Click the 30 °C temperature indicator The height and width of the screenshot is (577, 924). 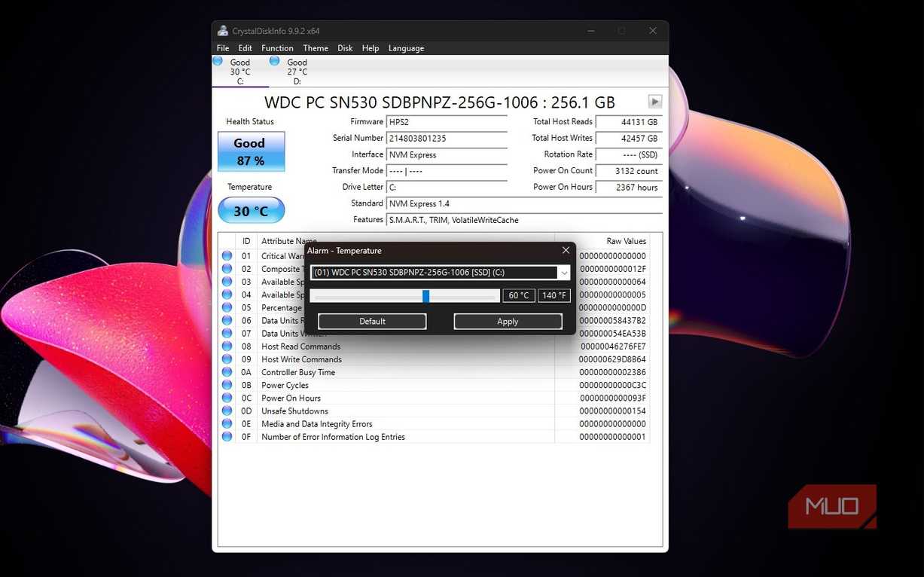coord(252,211)
